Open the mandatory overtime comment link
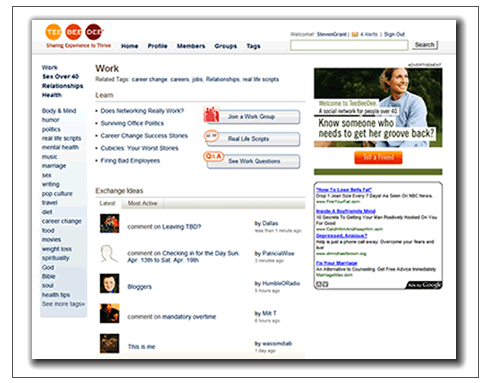Screen dimensions: 488x383 click(189, 317)
